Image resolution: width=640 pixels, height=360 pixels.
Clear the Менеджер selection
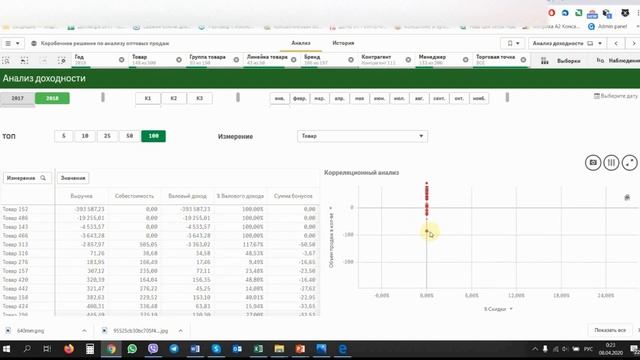465,60
